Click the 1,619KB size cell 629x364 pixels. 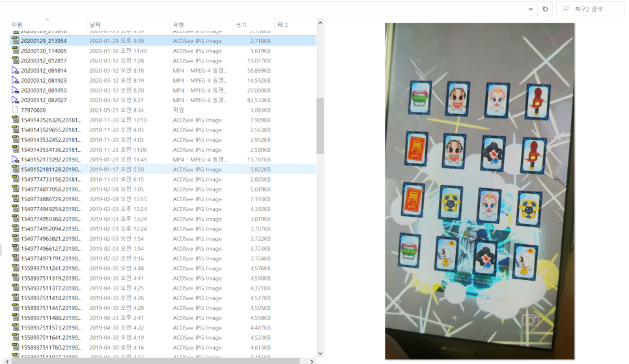260,51
